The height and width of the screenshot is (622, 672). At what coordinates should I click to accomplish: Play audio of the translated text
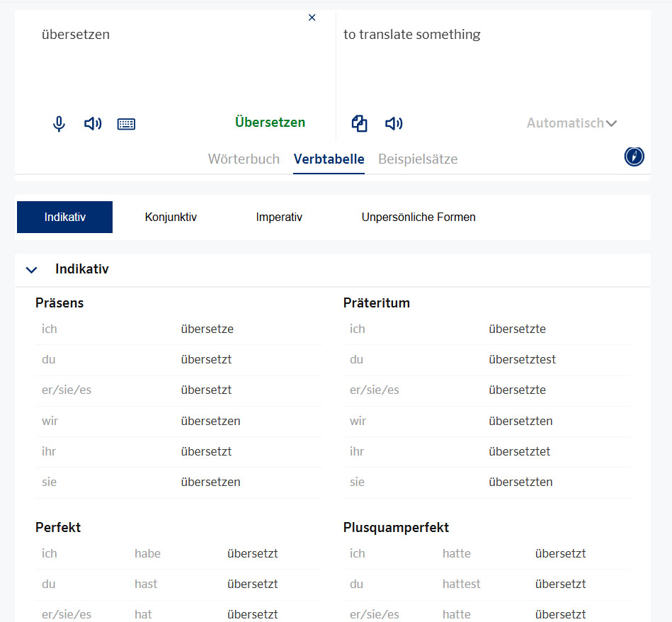tap(394, 124)
